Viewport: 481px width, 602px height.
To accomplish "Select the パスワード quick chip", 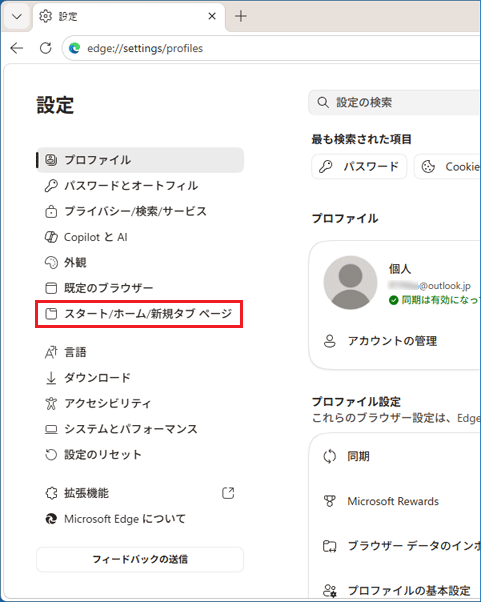I will pyautogui.click(x=359, y=167).
